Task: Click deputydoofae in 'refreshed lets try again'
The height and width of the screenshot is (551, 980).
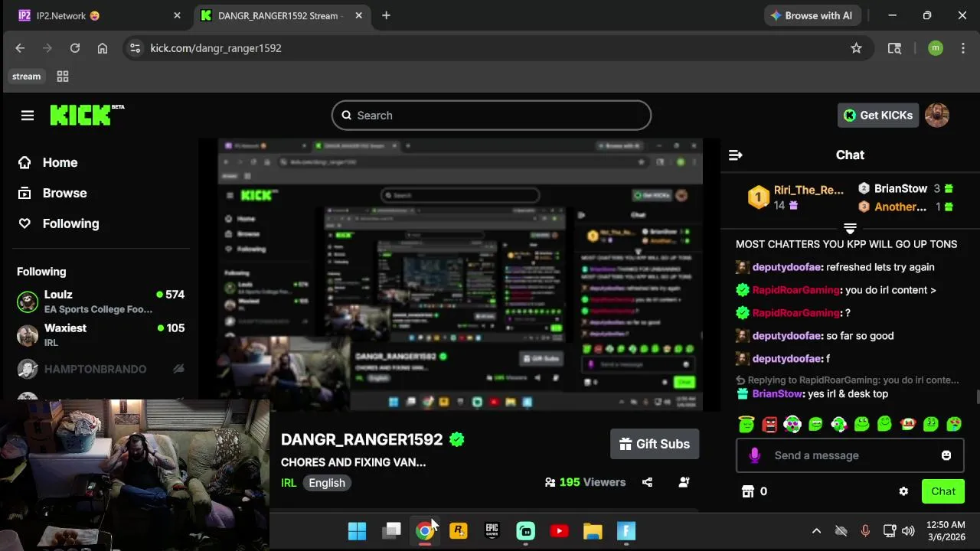Action: click(x=788, y=267)
